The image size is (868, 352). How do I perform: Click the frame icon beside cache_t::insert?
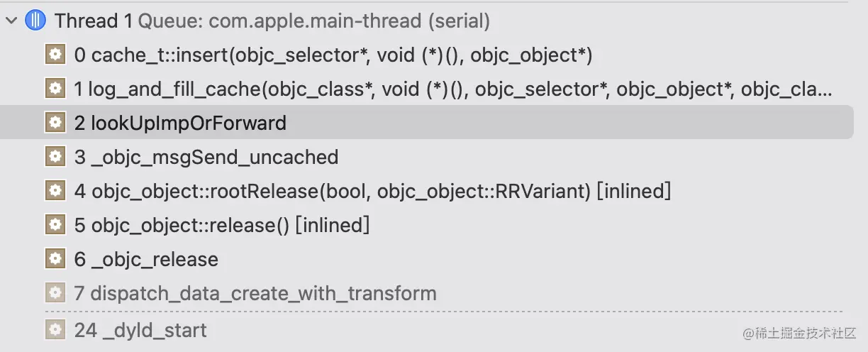point(55,55)
